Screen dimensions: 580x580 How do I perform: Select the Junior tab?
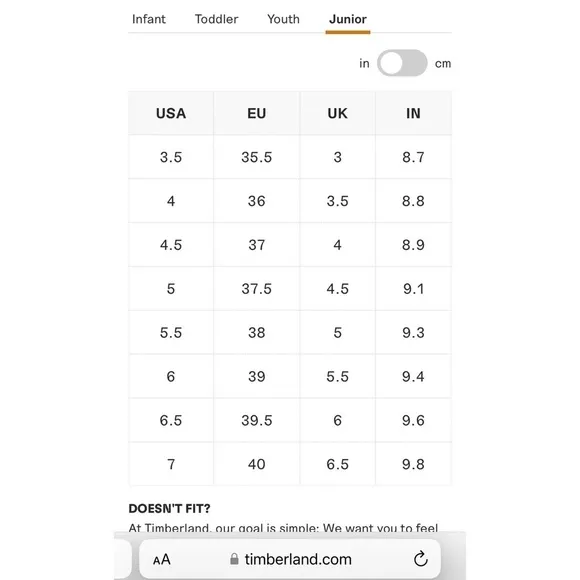(x=348, y=19)
